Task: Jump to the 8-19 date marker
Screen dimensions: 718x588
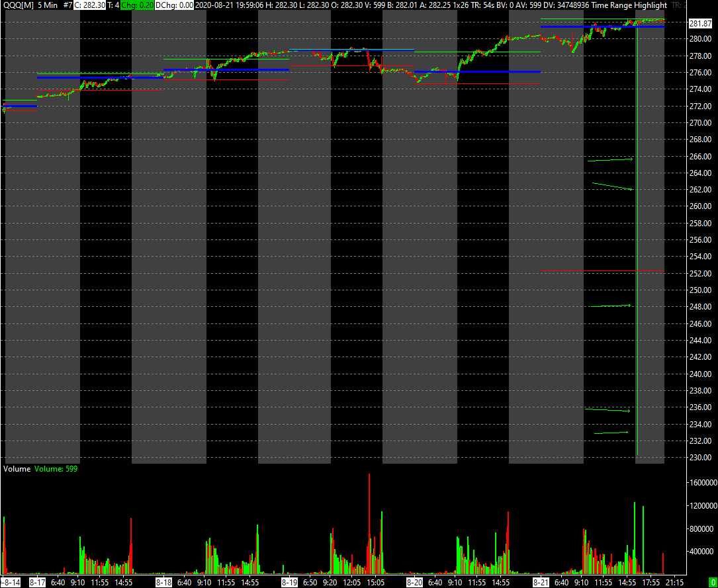Action: tap(289, 583)
